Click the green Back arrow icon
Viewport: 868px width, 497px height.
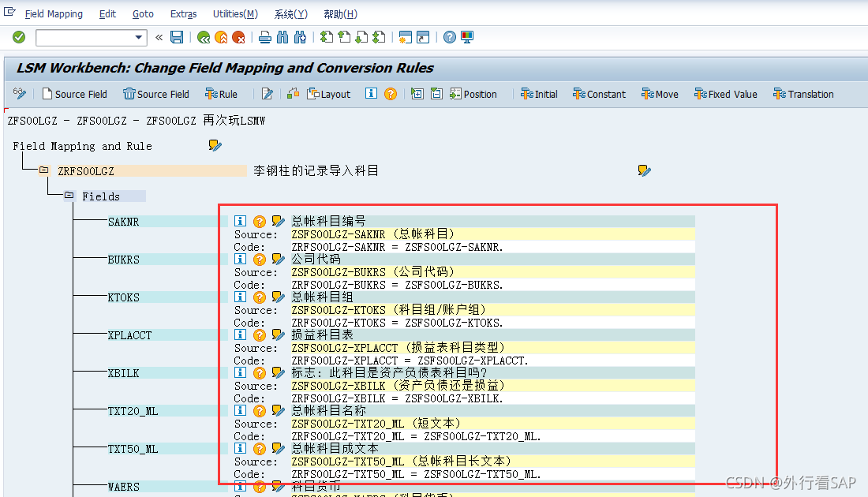tap(203, 37)
